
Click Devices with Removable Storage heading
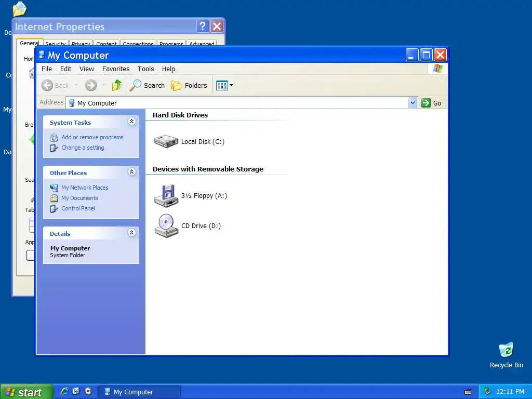point(208,169)
